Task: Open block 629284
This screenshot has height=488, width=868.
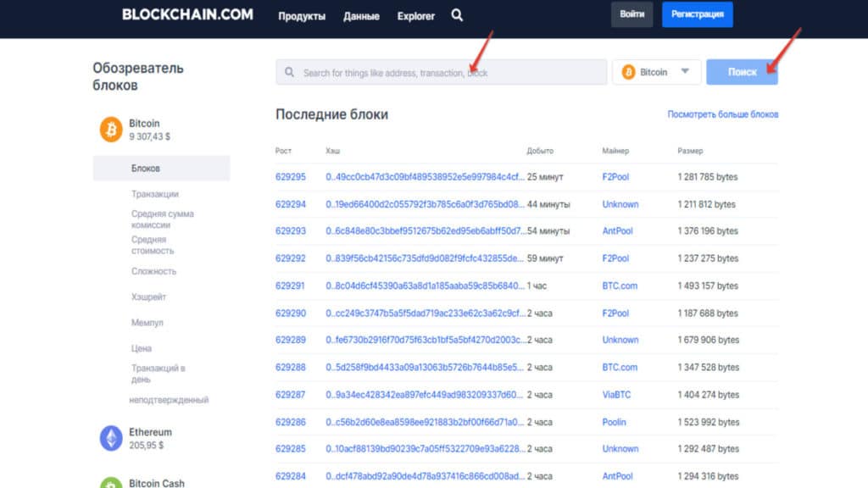Action: [291, 476]
